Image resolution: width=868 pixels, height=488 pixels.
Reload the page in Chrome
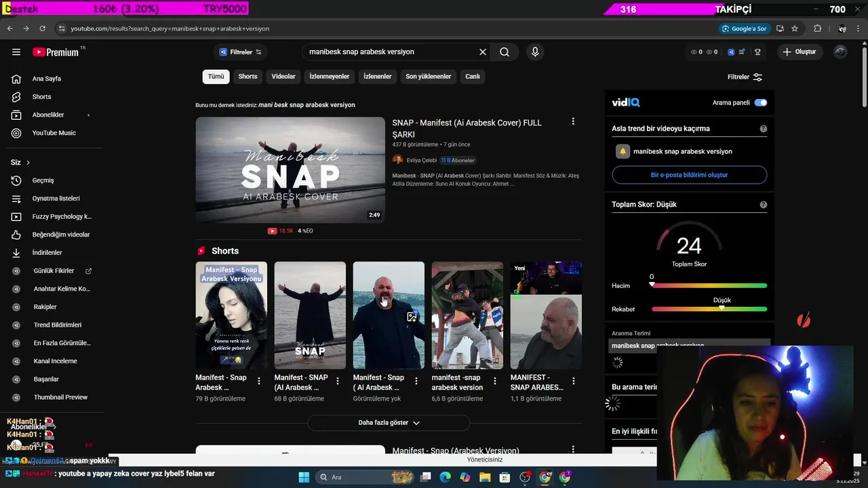(x=42, y=28)
